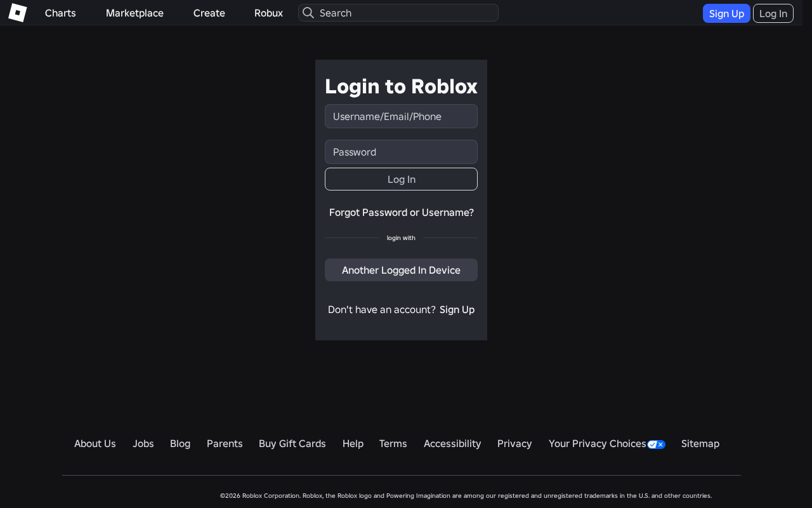Click the 'login with' divider label
Screen dimensions: 812x508
(x=401, y=237)
